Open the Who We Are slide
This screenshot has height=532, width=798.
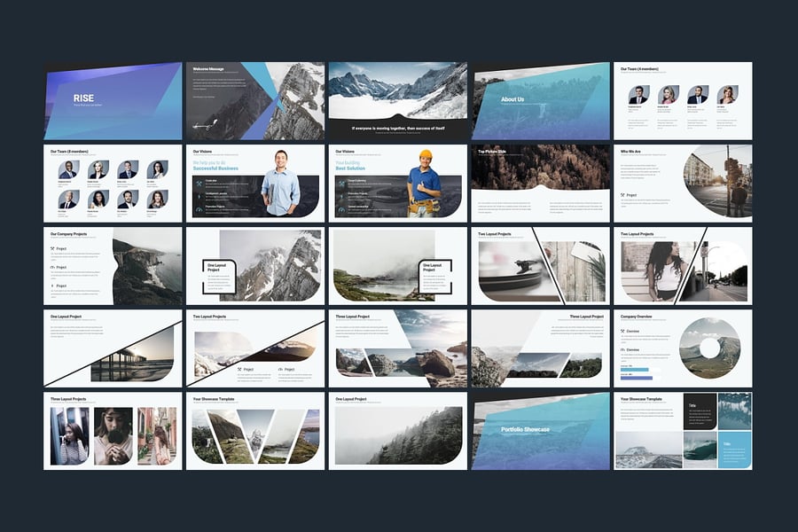click(683, 183)
